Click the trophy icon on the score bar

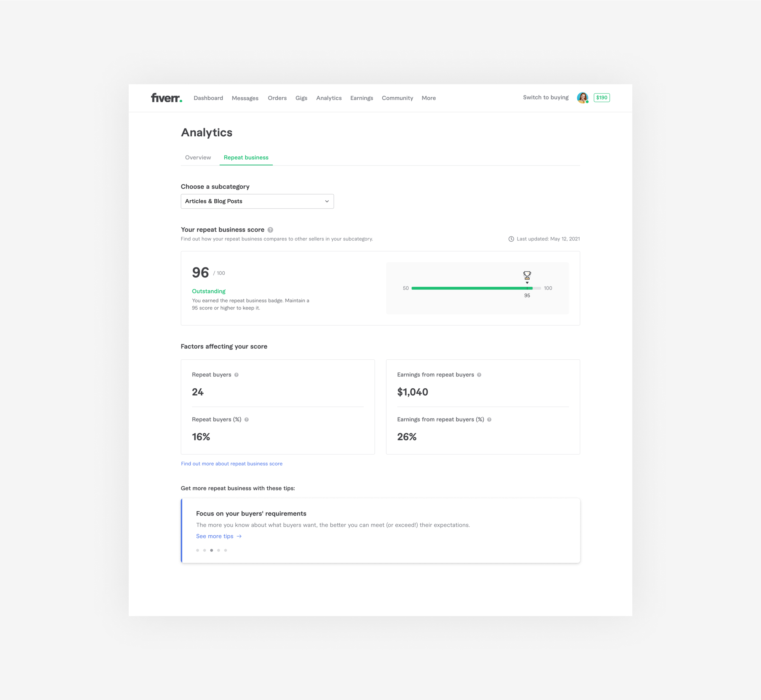(527, 275)
